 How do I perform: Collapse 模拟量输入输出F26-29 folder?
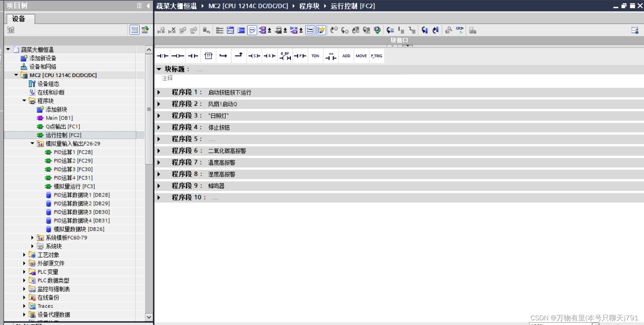(x=32, y=144)
